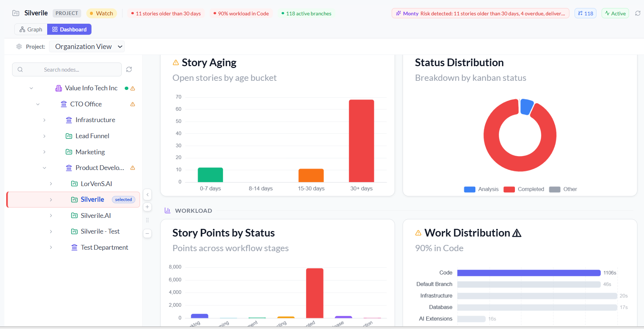Click the 11 stories older than 30 days chip
Image resolution: width=644 pixels, height=329 pixels.
point(166,14)
